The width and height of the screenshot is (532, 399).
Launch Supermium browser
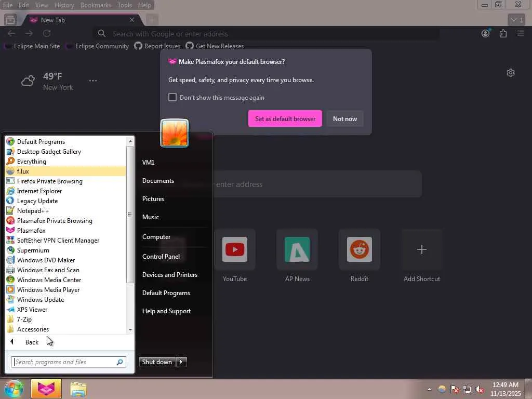(65, 250)
